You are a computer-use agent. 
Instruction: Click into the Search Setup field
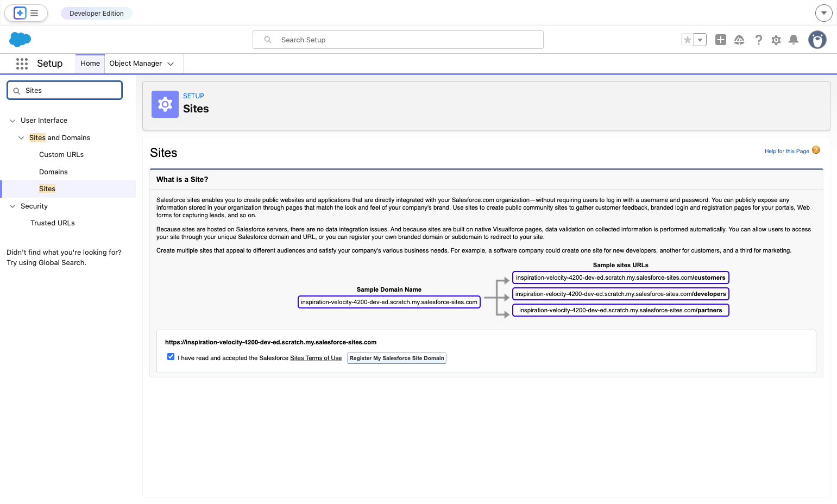[398, 40]
